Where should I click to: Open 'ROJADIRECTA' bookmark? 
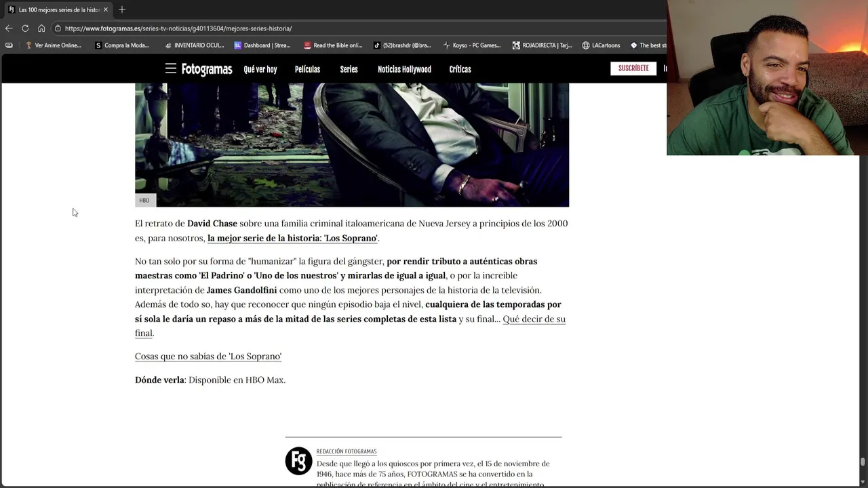(542, 45)
